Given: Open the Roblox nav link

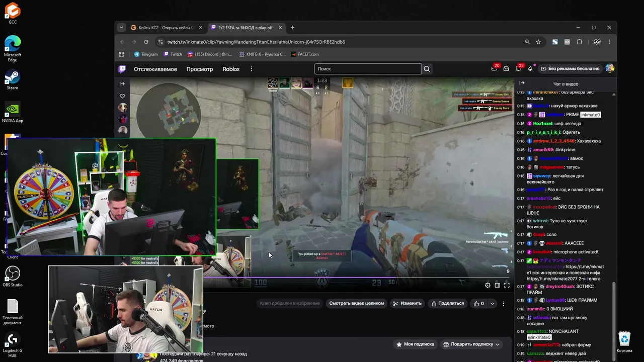Looking at the screenshot, I should pyautogui.click(x=231, y=69).
